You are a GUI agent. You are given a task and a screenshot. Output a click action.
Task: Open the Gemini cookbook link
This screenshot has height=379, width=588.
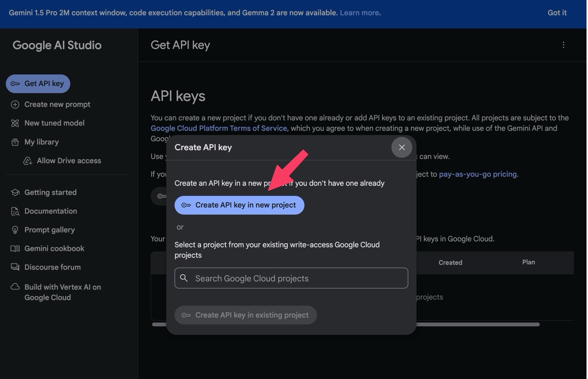pos(54,249)
